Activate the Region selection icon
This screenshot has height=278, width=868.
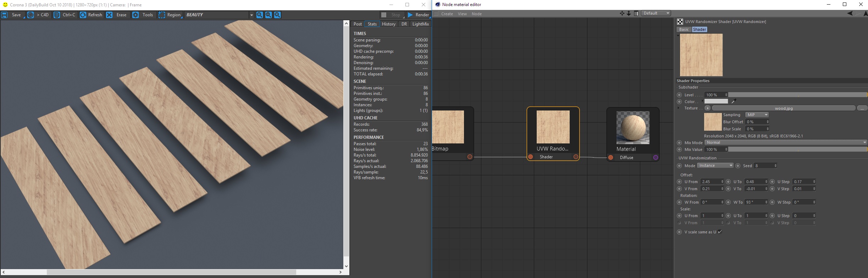(162, 15)
